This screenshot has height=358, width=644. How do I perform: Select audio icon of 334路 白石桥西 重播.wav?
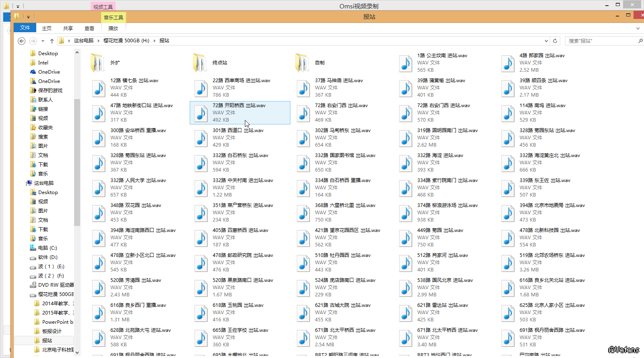(303, 188)
